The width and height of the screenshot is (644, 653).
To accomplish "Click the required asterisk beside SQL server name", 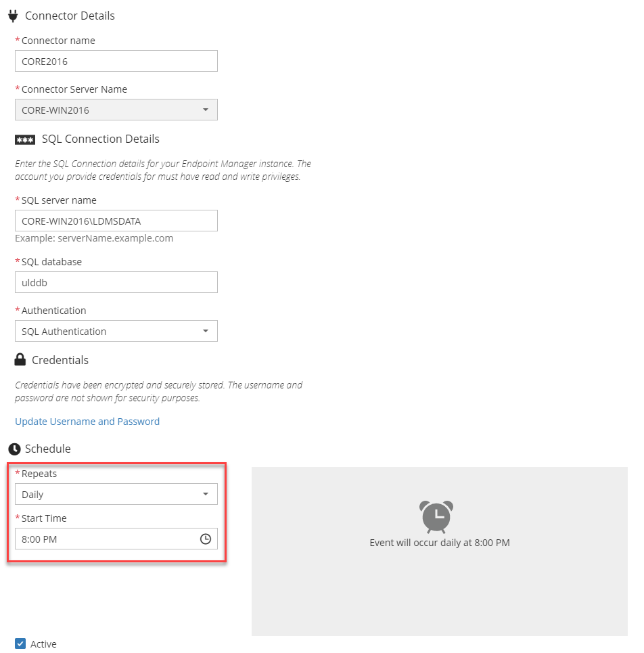I will click(17, 200).
